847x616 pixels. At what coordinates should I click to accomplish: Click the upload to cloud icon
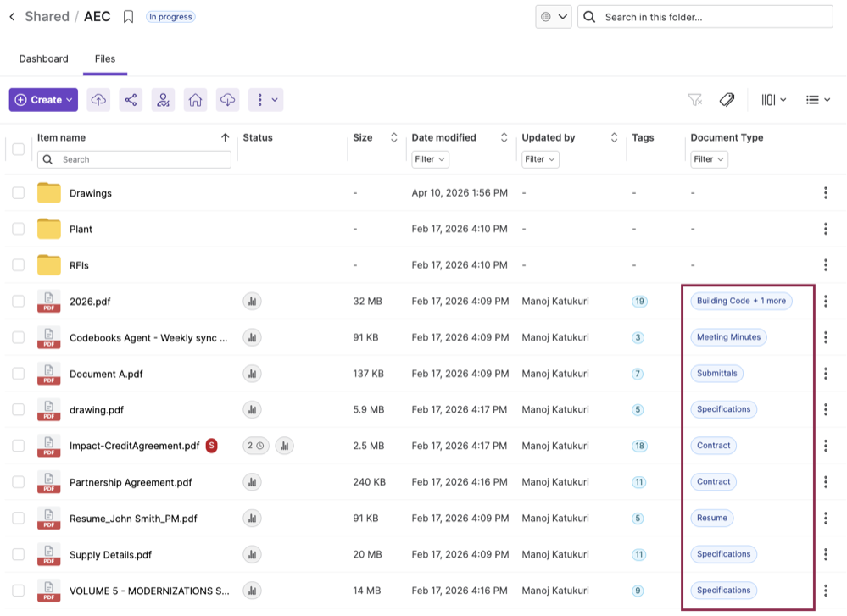click(x=99, y=100)
